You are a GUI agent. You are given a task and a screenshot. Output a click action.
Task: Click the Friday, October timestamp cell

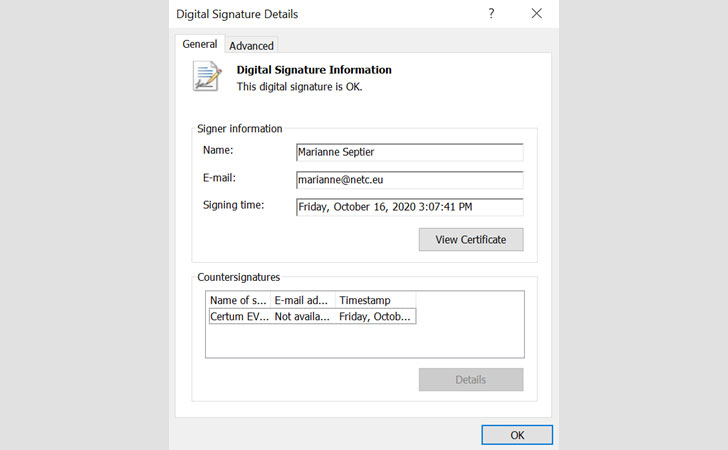tap(375, 316)
